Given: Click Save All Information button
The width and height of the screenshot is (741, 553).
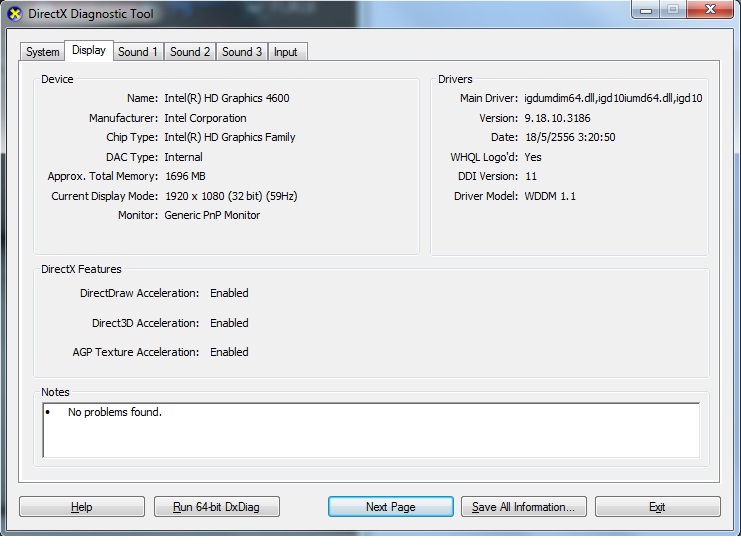Looking at the screenshot, I should click(524, 507).
